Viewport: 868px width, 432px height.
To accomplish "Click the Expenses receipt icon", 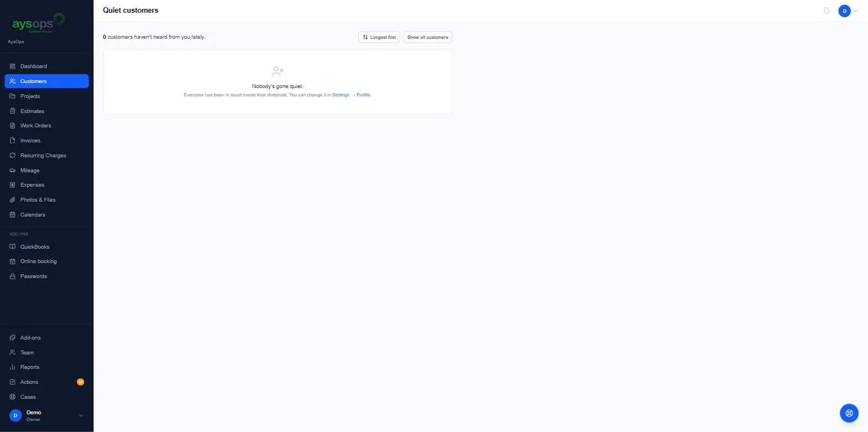I will click(13, 185).
